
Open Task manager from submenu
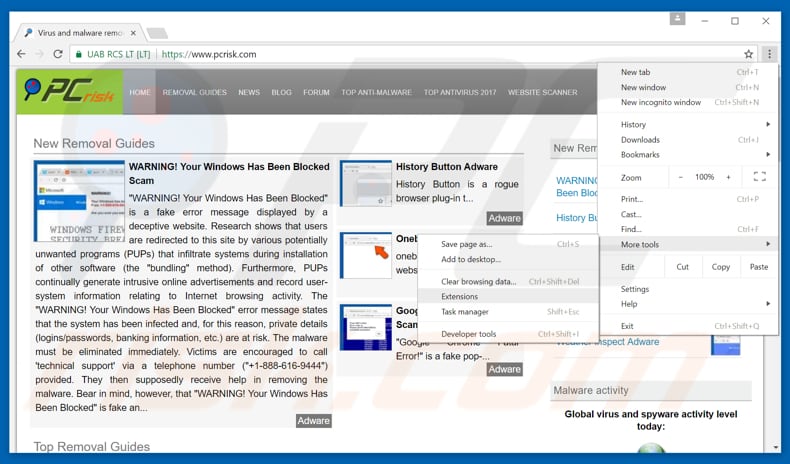(x=508, y=312)
